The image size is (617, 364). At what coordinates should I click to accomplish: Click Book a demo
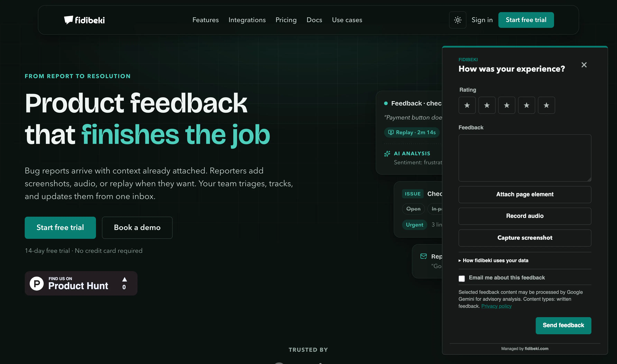[x=137, y=228]
